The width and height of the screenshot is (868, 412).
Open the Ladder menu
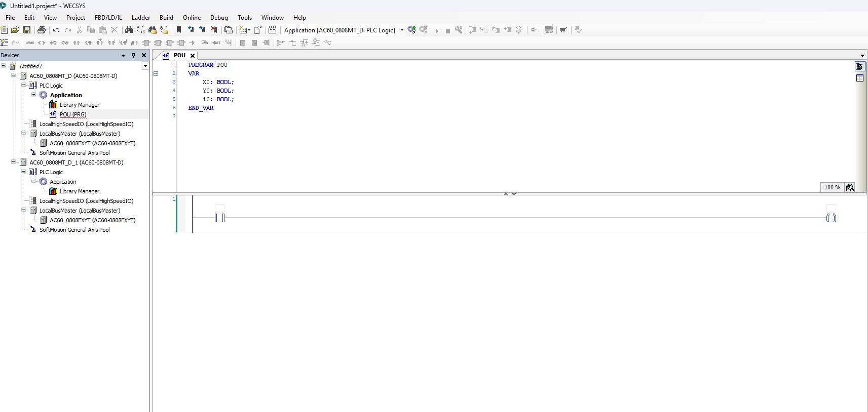pyautogui.click(x=141, y=17)
